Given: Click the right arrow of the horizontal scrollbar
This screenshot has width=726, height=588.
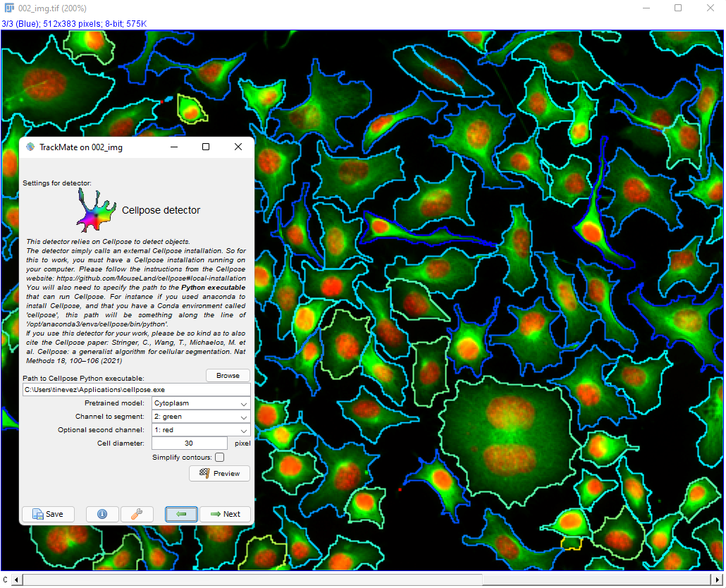Looking at the screenshot, I should coord(718,580).
